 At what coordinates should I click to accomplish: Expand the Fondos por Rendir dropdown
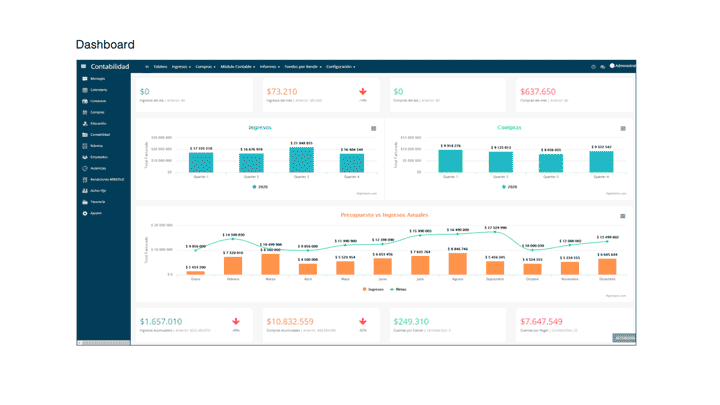pyautogui.click(x=303, y=67)
